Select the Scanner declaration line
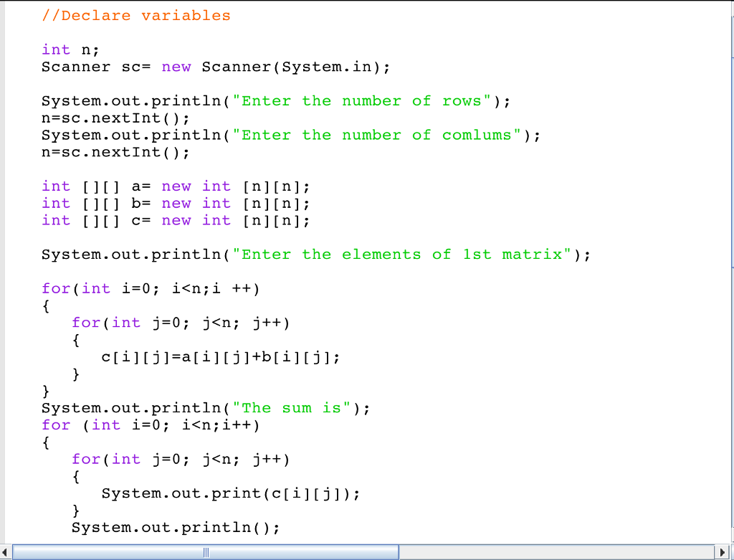Image resolution: width=734 pixels, height=560 pixels. [215, 67]
